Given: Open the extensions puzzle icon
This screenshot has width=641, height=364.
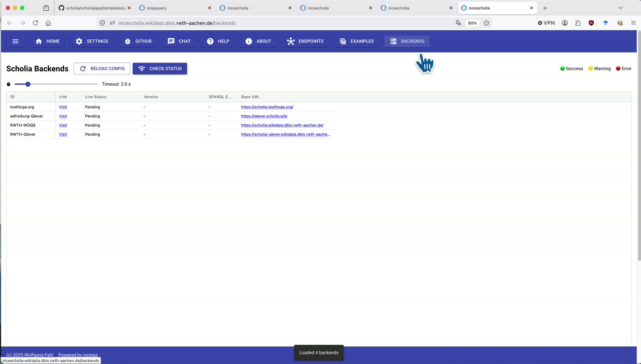Looking at the screenshot, I should 578,23.
